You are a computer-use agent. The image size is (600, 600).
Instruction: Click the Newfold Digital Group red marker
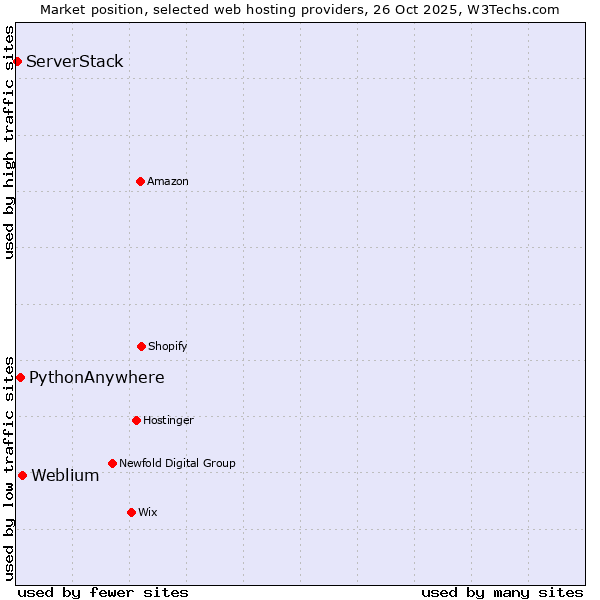[x=112, y=463]
